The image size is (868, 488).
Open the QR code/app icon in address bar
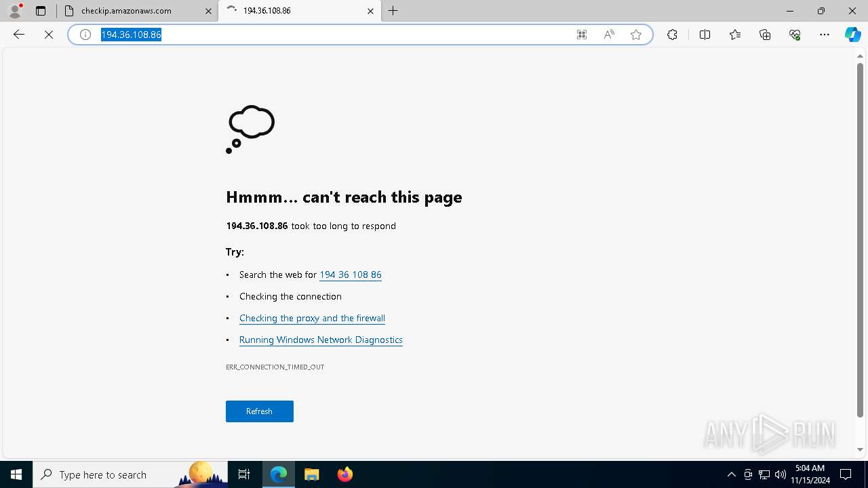[x=582, y=35]
